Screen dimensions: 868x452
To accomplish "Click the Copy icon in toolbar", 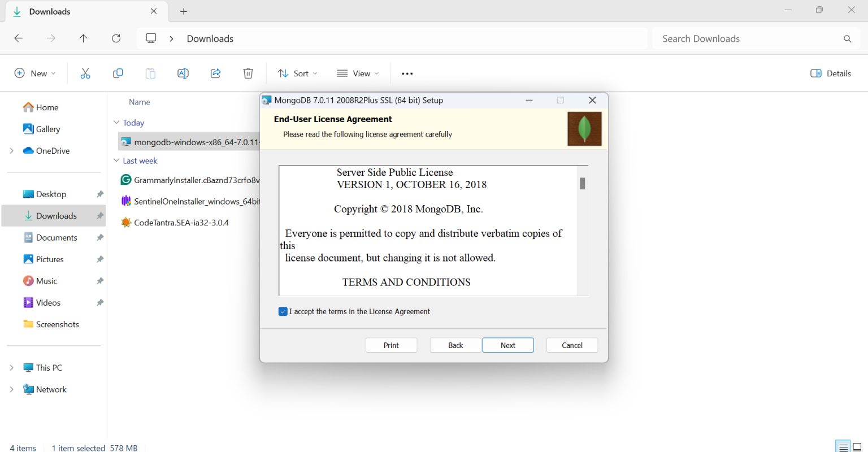I will 118,73.
